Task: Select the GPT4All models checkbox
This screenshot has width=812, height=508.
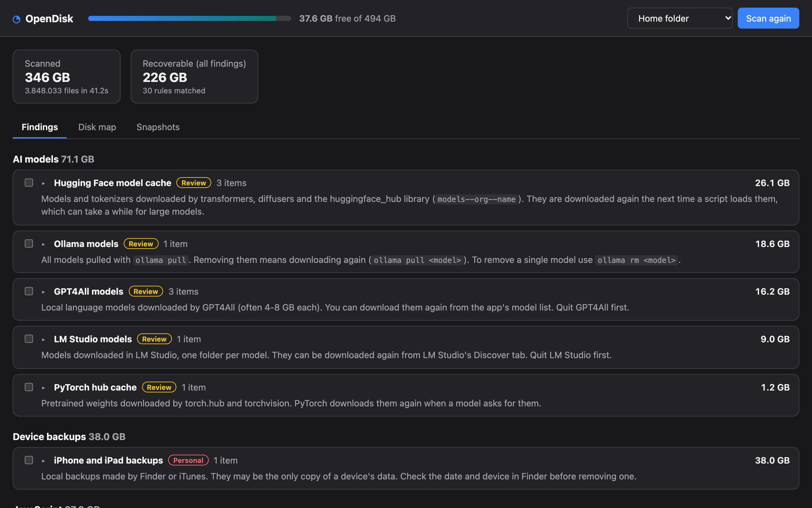Action: point(29,291)
